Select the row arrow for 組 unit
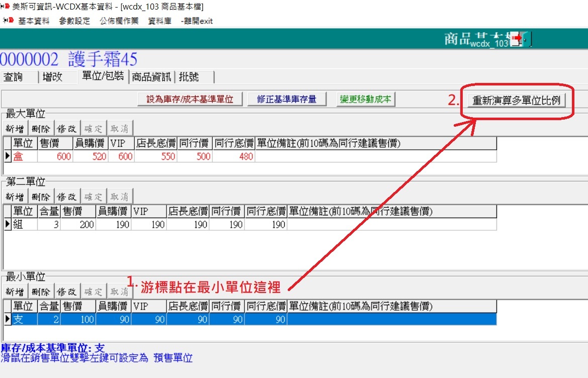 tap(8, 225)
